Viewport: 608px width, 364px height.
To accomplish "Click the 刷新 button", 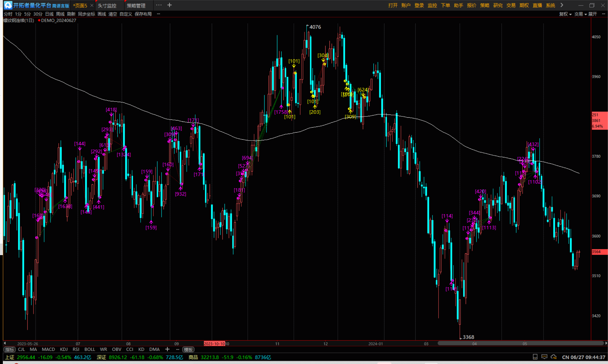I will (x=71, y=14).
